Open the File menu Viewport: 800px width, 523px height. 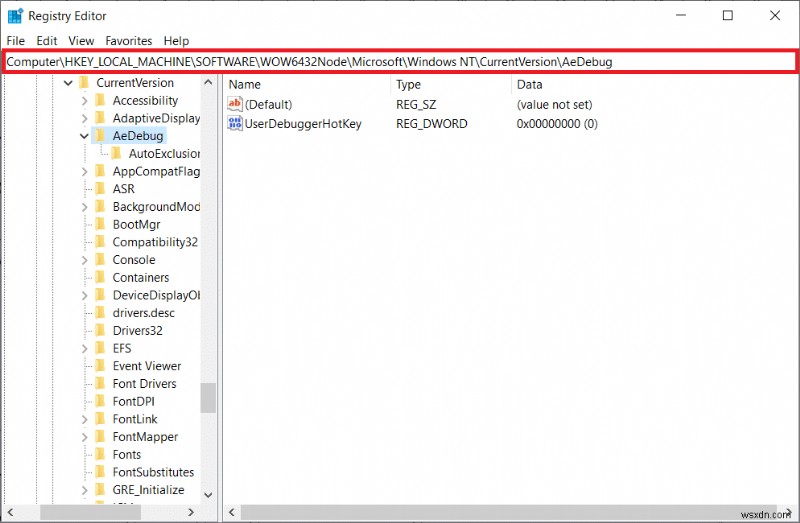point(15,41)
